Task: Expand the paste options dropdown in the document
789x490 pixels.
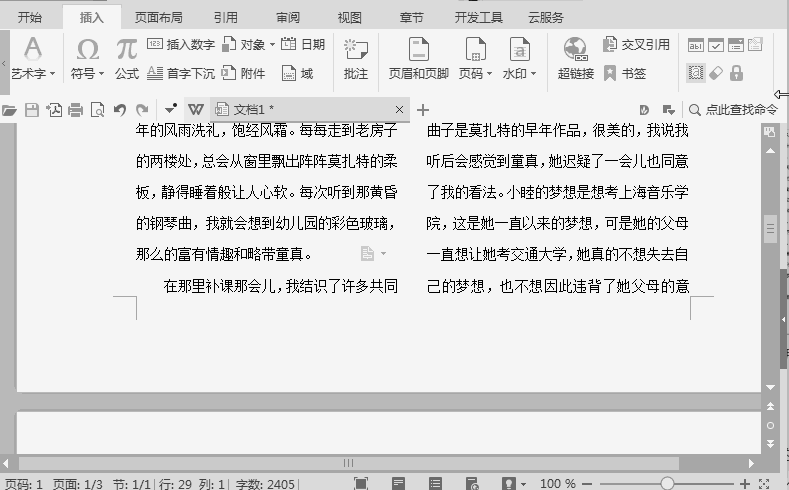Action: pos(383,254)
